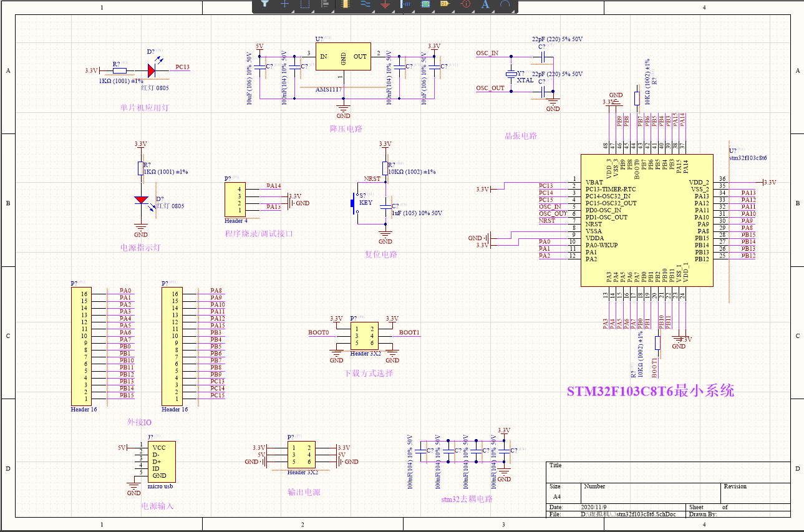Select the power indicator LED D? above GND
Image resolution: width=804 pixels, height=532 pixels.
pyautogui.click(x=142, y=200)
